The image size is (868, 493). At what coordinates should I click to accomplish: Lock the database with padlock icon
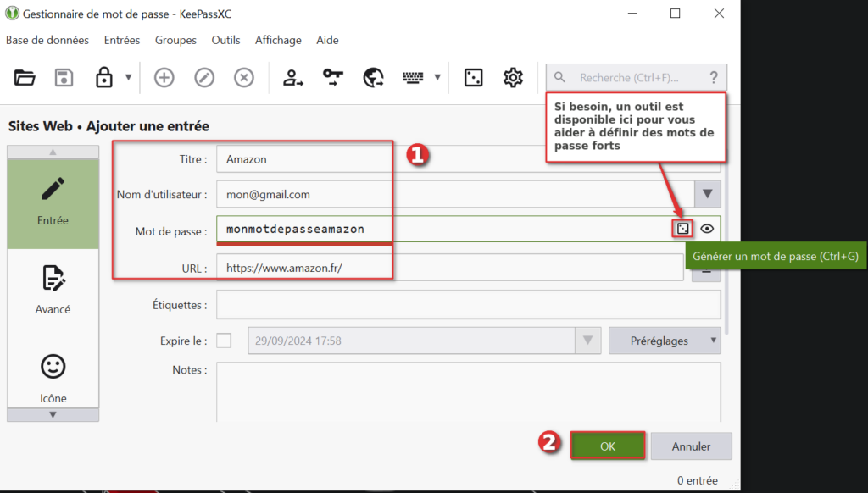click(x=104, y=78)
